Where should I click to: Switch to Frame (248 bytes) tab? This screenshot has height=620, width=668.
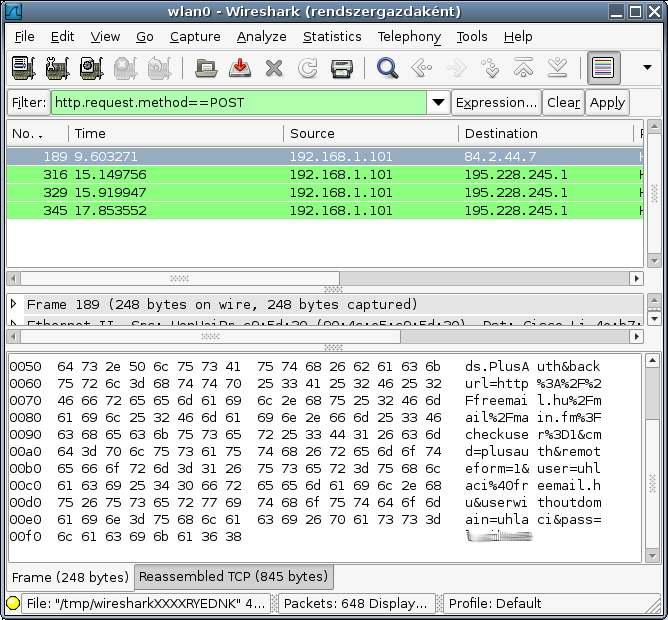point(70,577)
